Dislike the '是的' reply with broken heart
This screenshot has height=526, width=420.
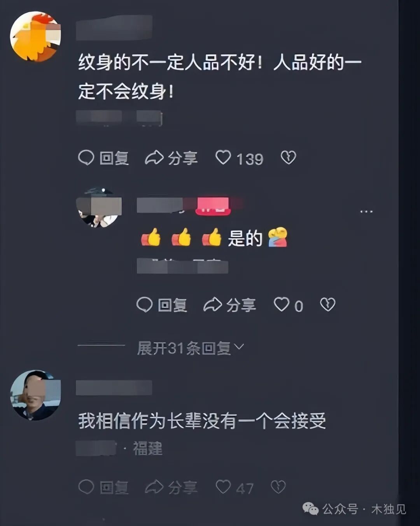click(327, 304)
